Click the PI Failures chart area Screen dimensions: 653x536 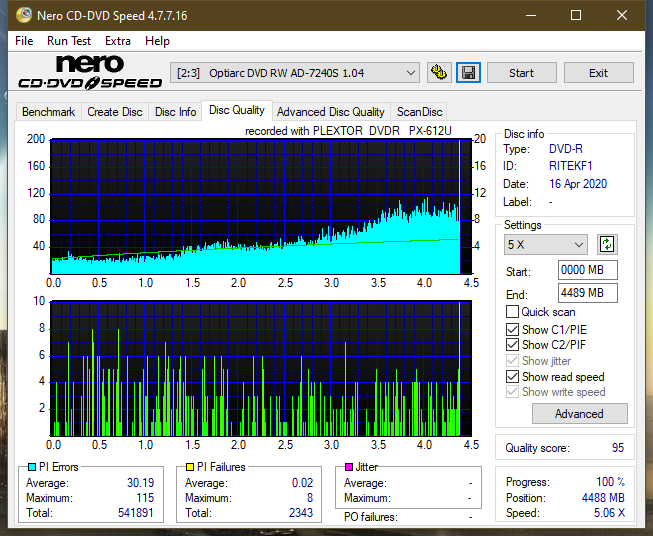point(261,368)
